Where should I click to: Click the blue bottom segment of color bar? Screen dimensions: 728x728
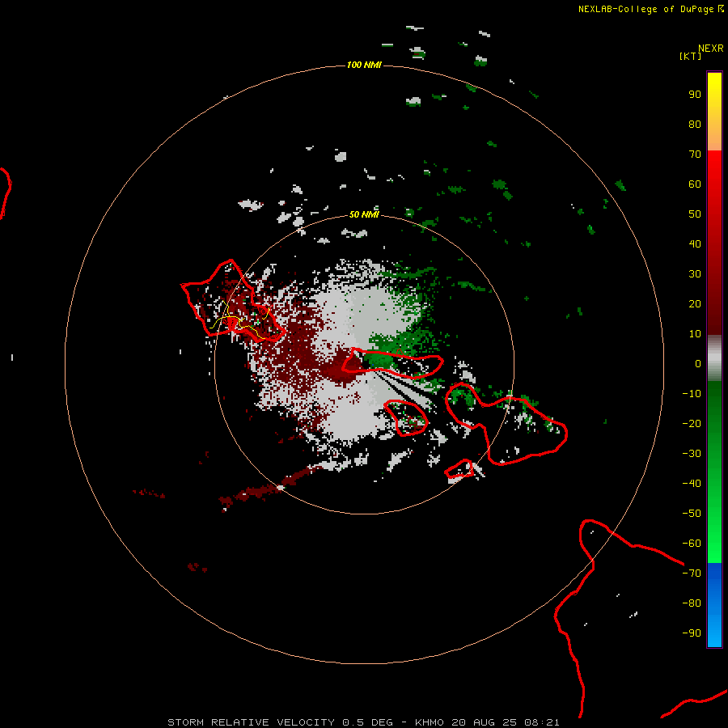[714, 605]
